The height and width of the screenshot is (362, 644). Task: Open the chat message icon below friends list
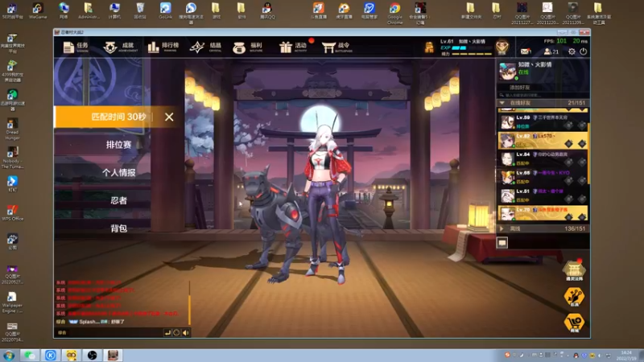[x=502, y=243]
